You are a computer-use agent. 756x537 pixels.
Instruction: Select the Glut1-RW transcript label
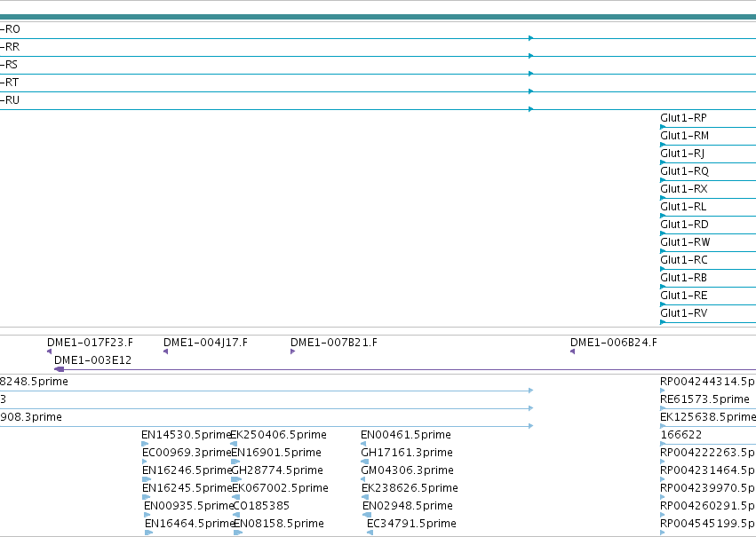(x=685, y=242)
